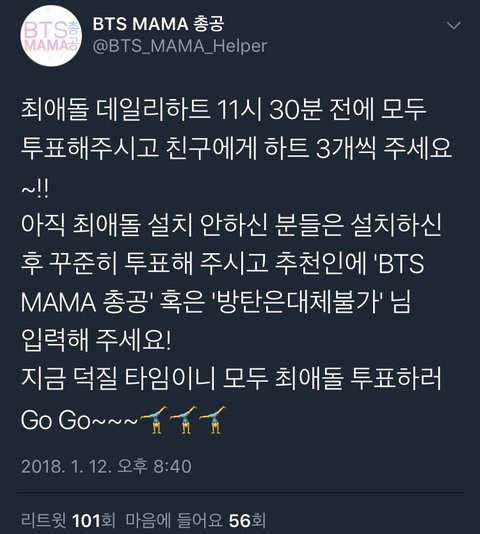Click the likes count number 56
Image resolution: width=480 pixels, height=534 pixels.
240,520
